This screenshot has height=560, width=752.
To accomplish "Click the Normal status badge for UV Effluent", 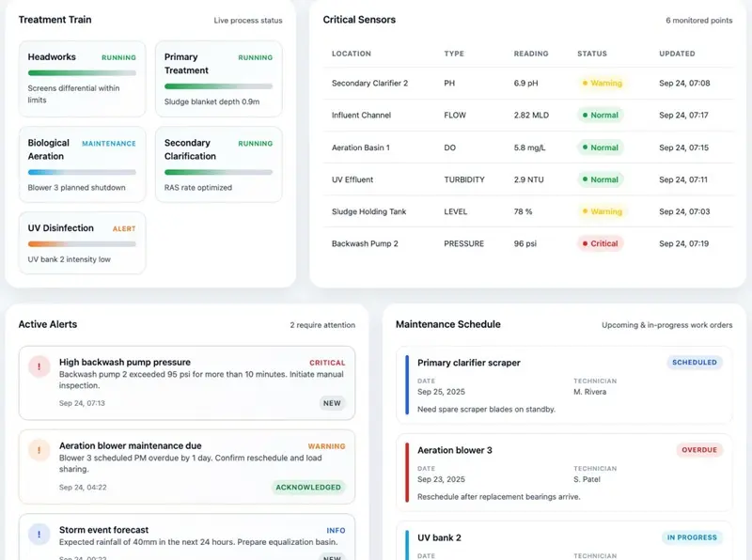I will click(x=599, y=179).
